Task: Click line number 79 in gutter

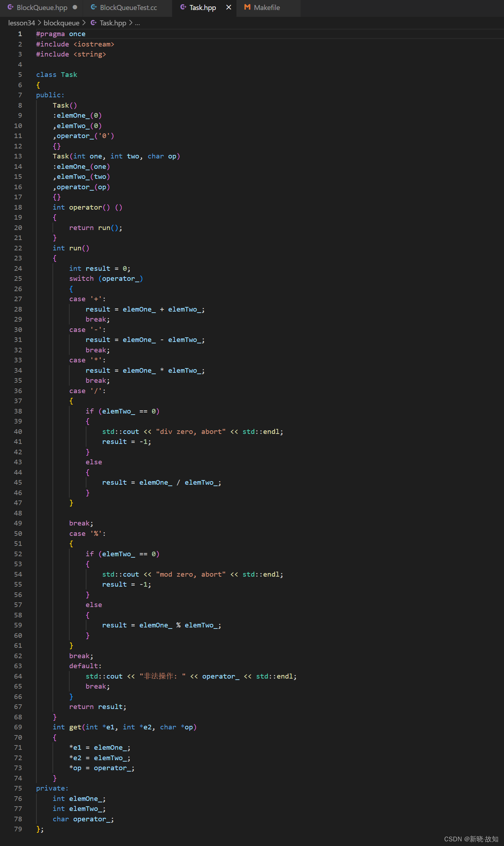Action: coord(18,829)
